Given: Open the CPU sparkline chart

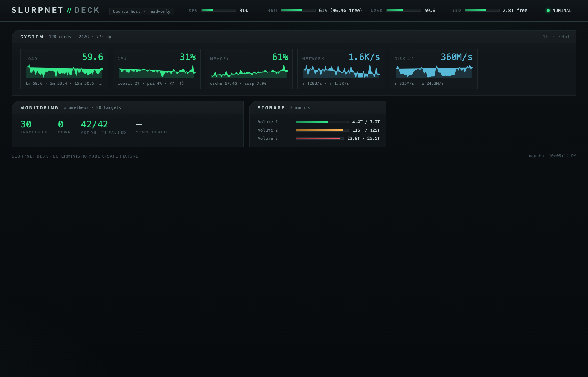Looking at the screenshot, I should (x=157, y=71).
